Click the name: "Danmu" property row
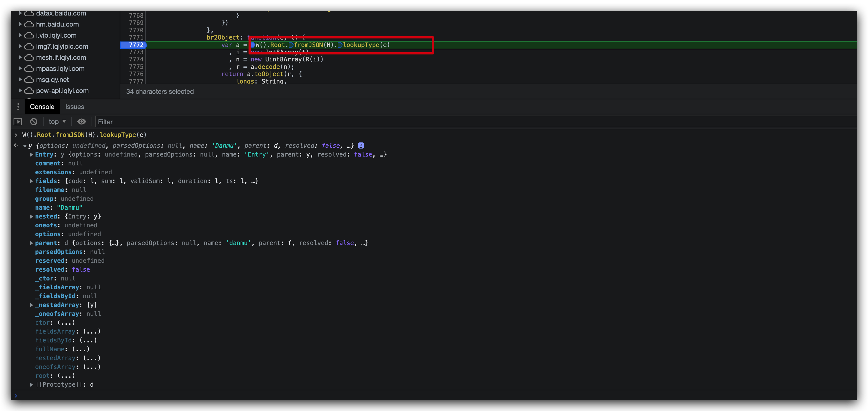 click(x=59, y=208)
